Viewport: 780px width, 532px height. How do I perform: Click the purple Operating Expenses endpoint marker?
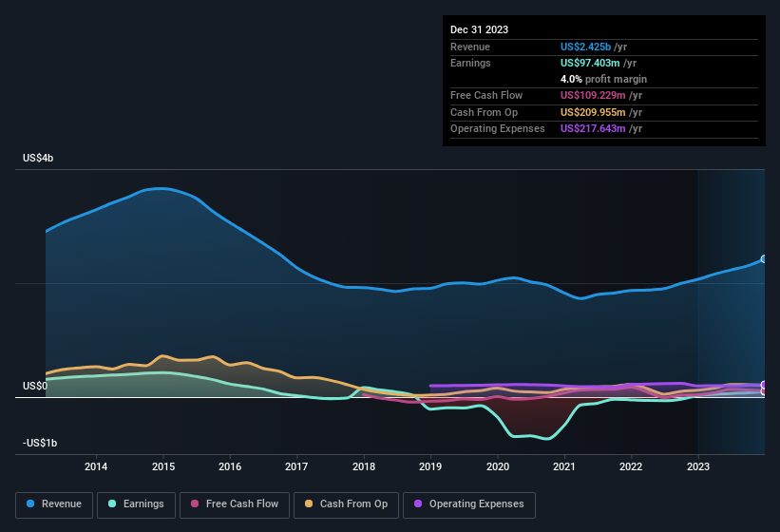(763, 386)
